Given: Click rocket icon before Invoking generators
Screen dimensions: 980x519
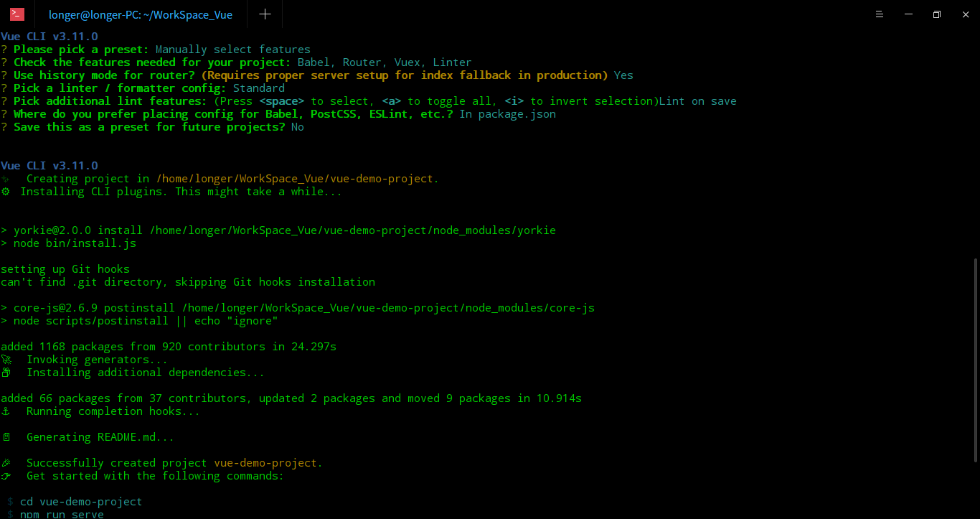Looking at the screenshot, I should click(x=6, y=360).
